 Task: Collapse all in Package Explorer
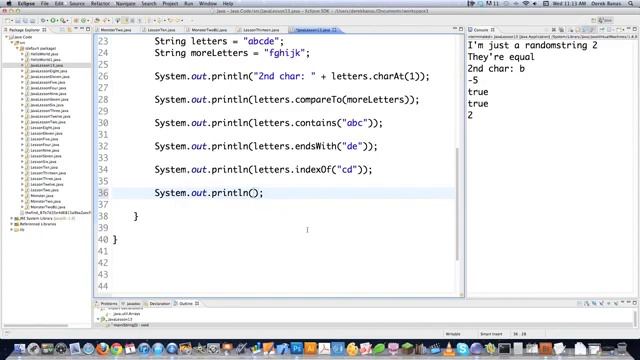coord(62,30)
